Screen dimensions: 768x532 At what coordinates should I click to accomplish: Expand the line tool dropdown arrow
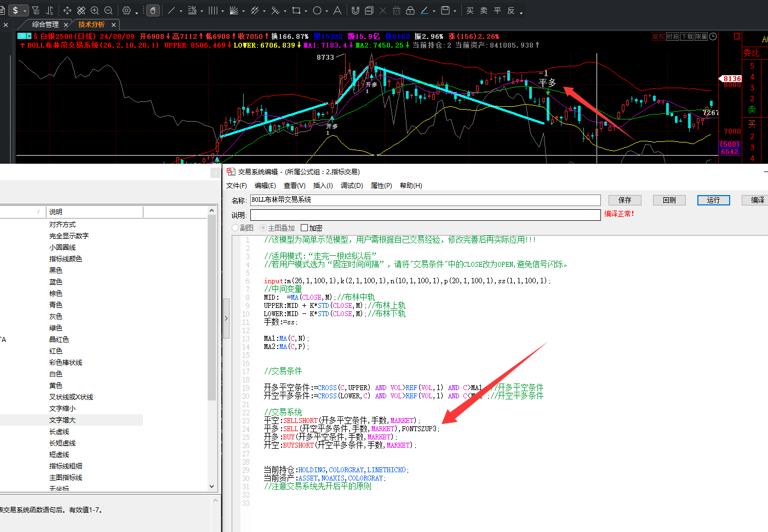click(x=181, y=11)
